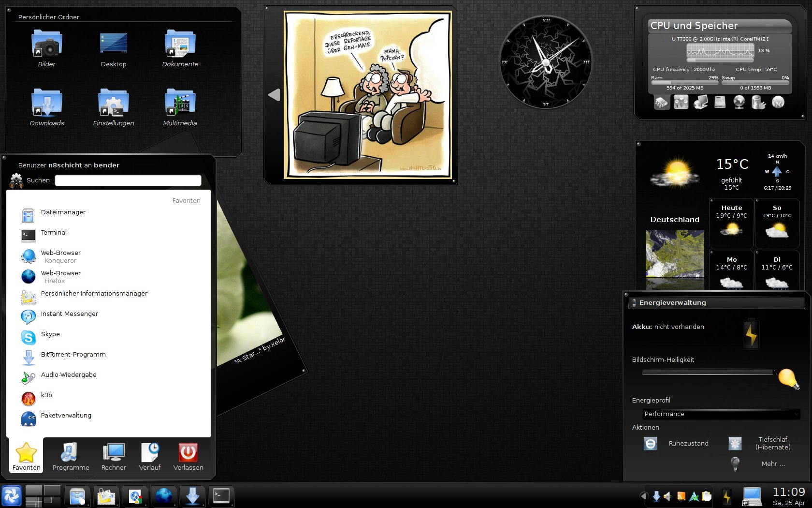Viewport: 812px width, 508px height.
Task: Open personal organizer from taskbar
Action: tap(106, 496)
